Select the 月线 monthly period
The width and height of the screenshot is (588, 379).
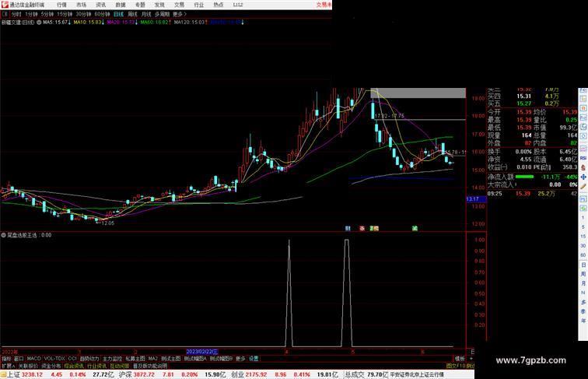[146, 14]
